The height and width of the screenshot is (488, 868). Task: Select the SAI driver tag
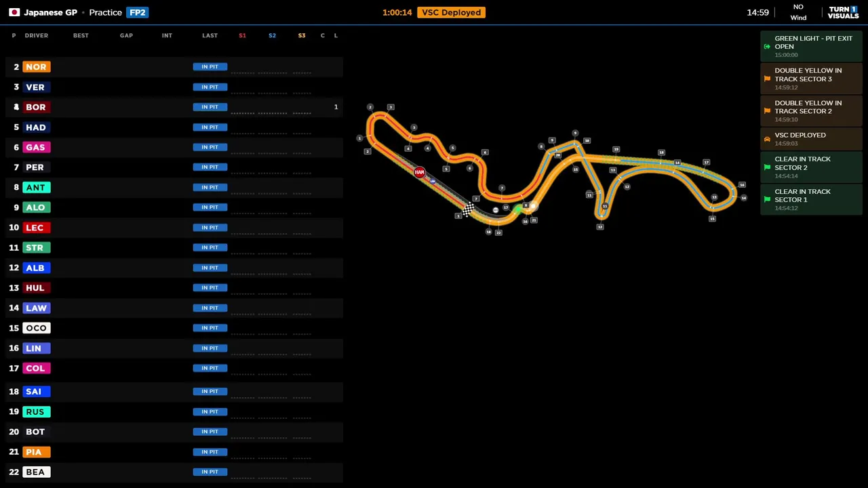pos(36,391)
